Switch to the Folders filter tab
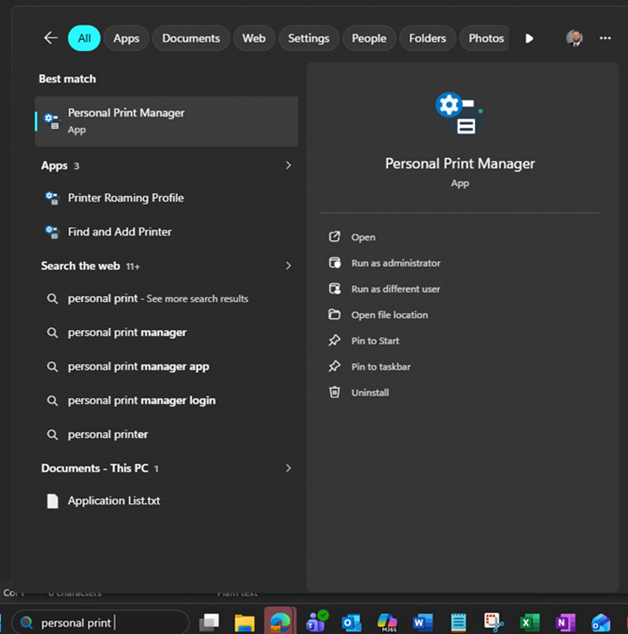Viewport: 628px width, 634px height. 427,38
